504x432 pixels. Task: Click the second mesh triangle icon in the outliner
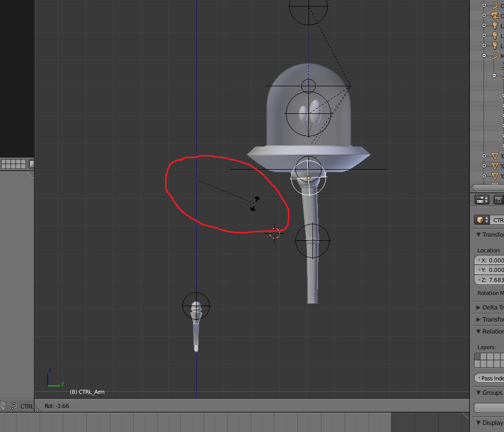tap(495, 166)
